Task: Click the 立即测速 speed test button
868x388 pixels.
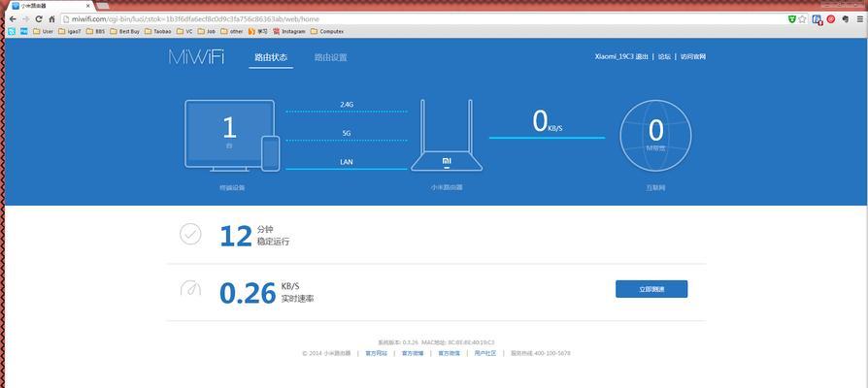Action: pyautogui.click(x=651, y=289)
